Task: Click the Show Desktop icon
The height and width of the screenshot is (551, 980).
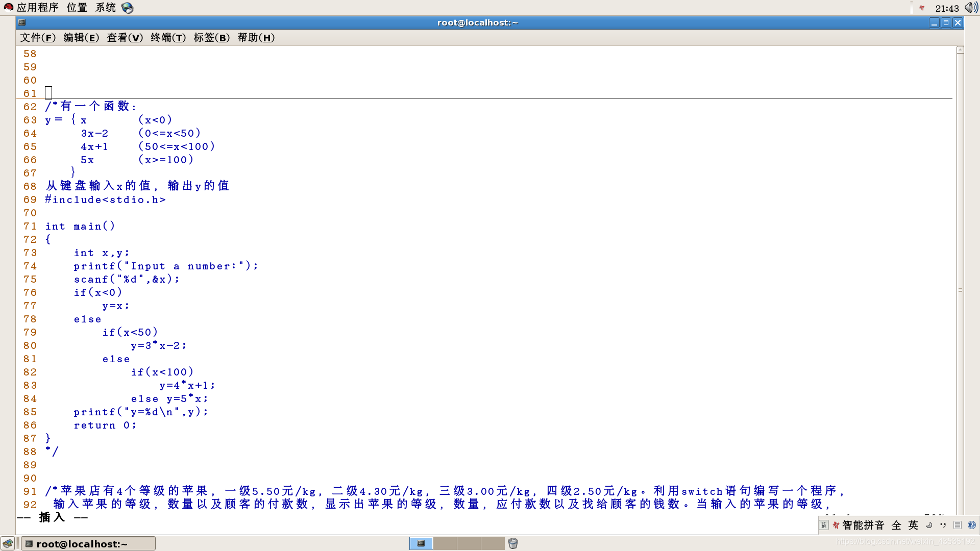Action: click(8, 543)
